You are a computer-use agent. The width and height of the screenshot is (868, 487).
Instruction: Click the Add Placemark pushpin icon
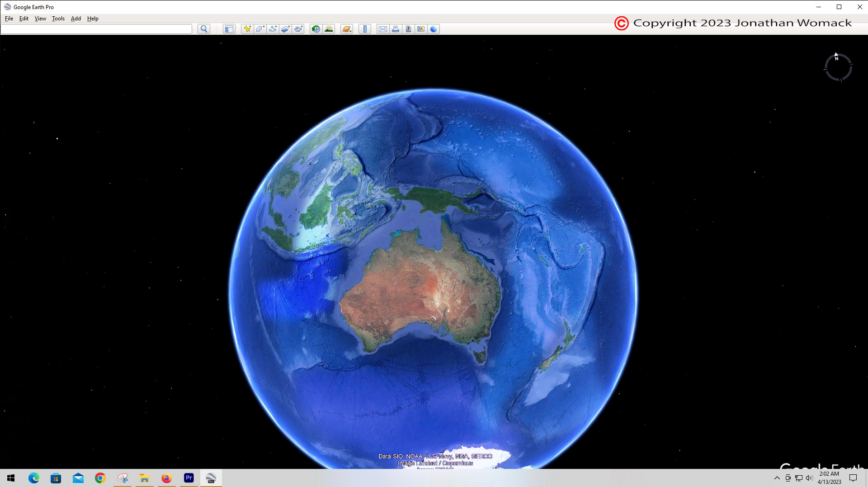coord(247,29)
